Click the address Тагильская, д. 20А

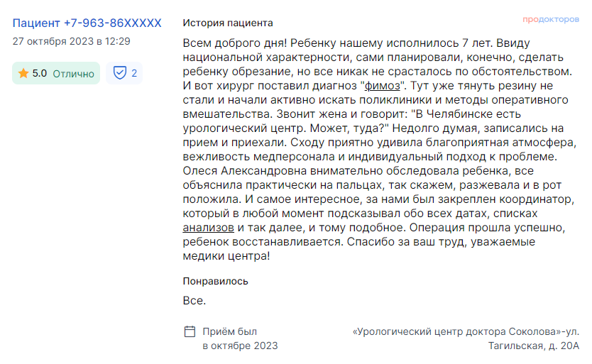click(534, 346)
